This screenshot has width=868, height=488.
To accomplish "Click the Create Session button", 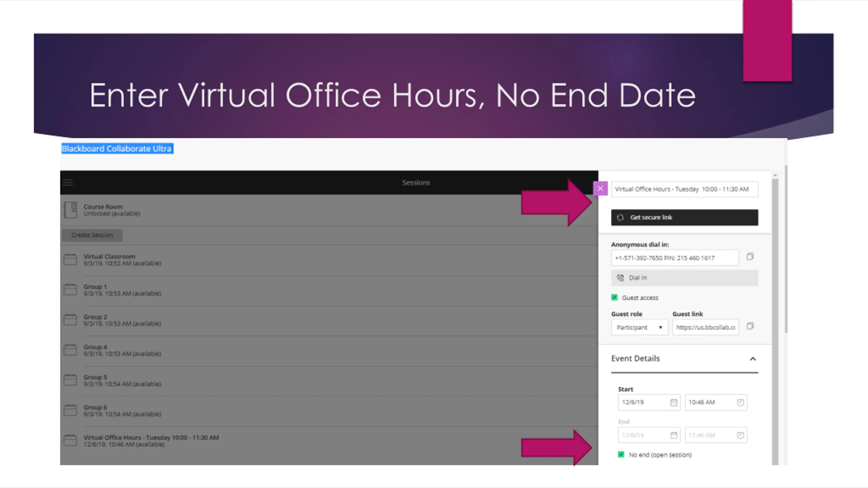I will (92, 235).
